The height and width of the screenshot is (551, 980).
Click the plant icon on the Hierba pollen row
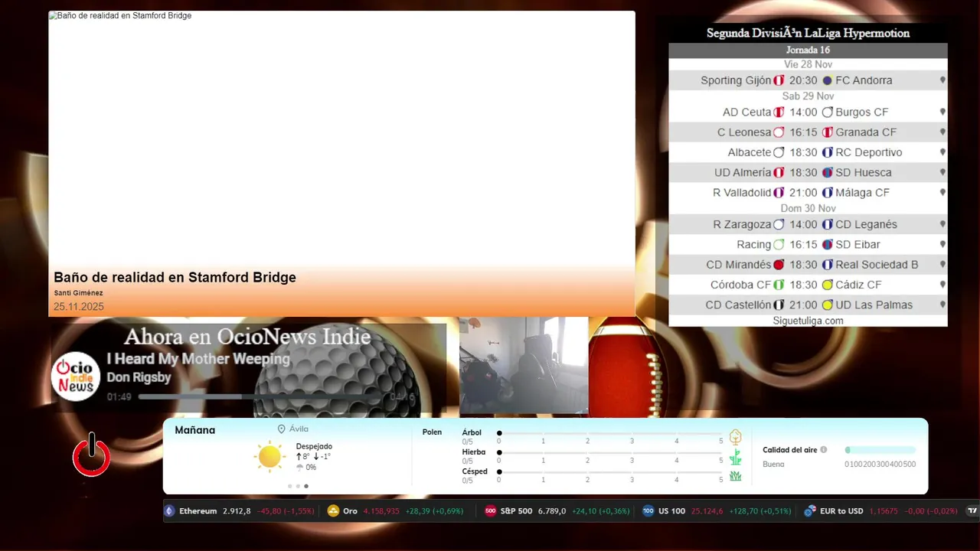point(736,458)
